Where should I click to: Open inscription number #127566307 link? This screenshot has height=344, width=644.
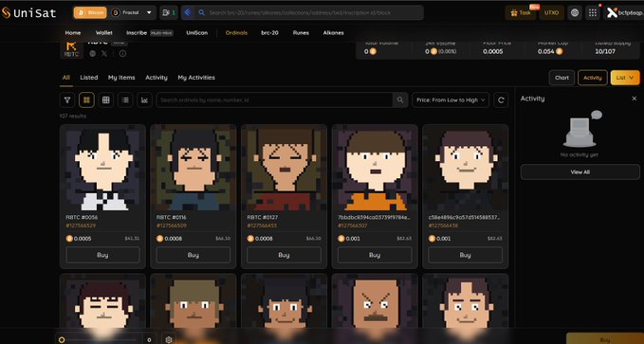click(353, 226)
